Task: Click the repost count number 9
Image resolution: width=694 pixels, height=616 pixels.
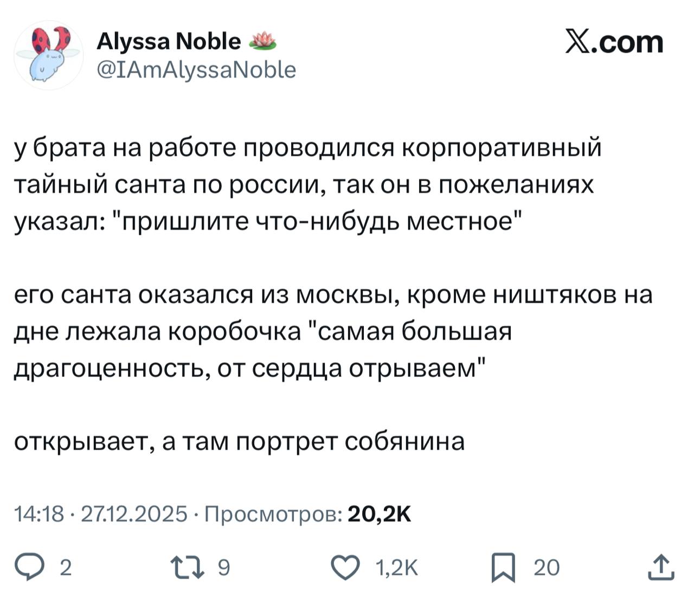Action: pyautogui.click(x=223, y=568)
